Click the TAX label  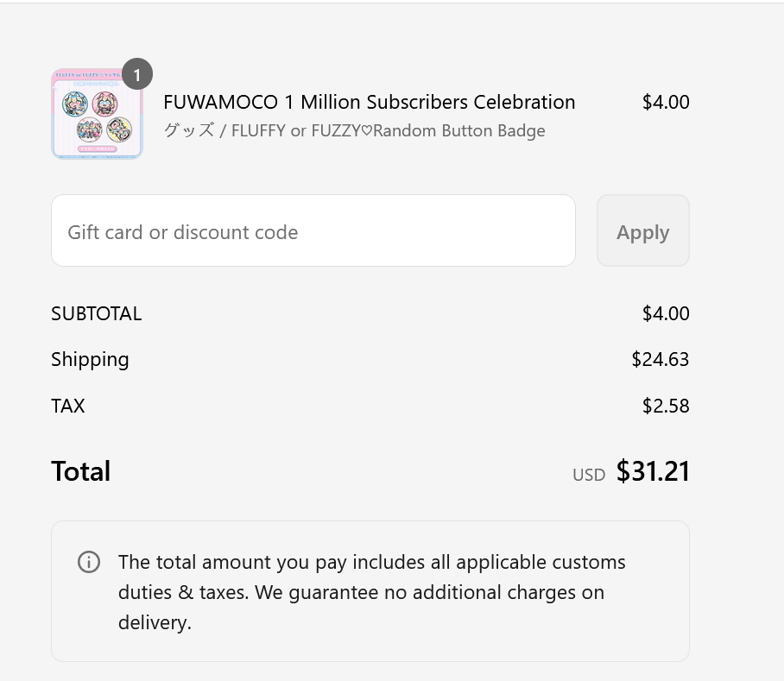68,406
